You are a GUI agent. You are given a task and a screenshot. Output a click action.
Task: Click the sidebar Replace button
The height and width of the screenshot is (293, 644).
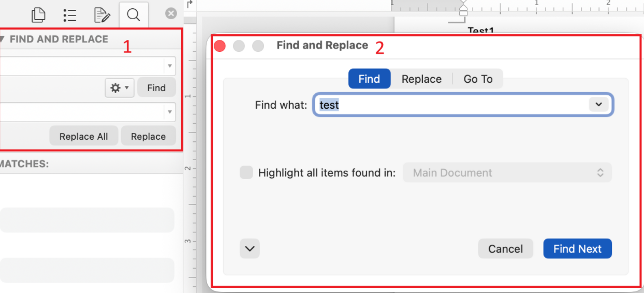point(148,136)
